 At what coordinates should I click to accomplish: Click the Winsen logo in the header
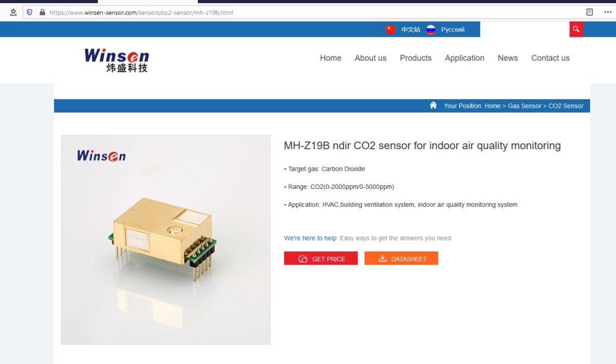[117, 60]
